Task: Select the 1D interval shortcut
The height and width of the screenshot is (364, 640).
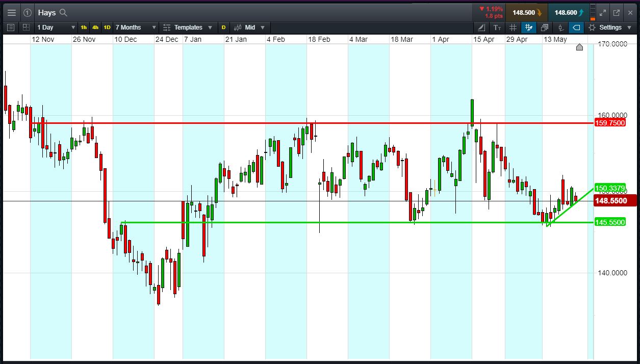Action: pos(107,28)
